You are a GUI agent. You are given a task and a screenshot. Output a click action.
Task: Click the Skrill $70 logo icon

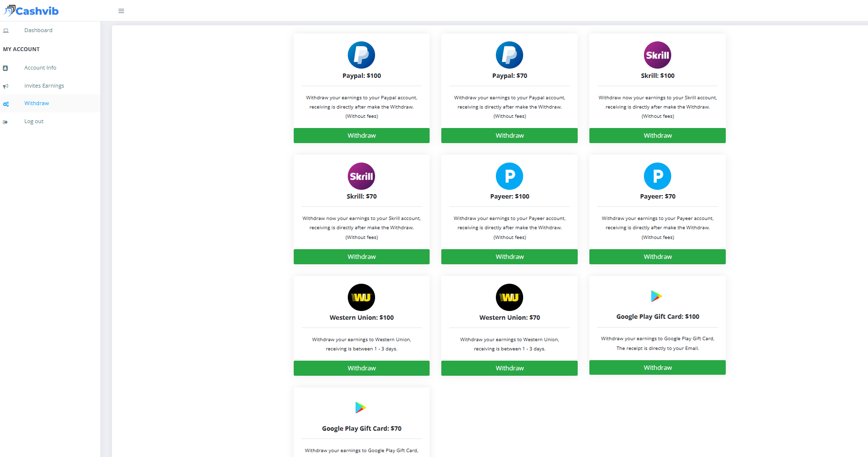coord(361,176)
